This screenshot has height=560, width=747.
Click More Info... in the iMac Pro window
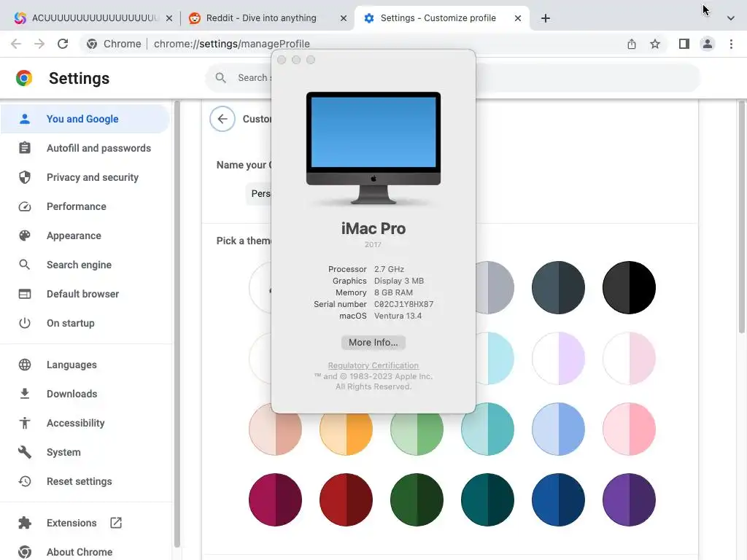click(373, 343)
